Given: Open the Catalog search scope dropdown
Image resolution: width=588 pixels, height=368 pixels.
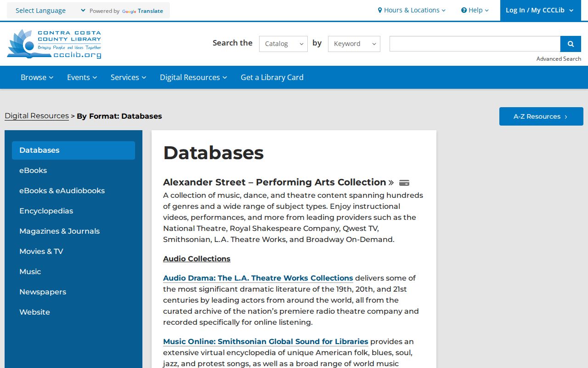Looking at the screenshot, I should 283,44.
